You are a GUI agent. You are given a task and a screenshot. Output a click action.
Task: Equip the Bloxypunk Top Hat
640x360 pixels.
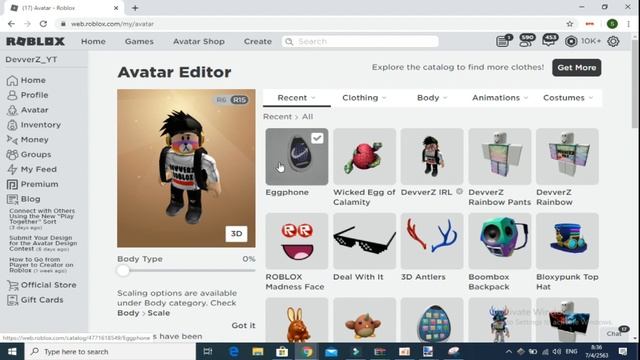pyautogui.click(x=567, y=241)
